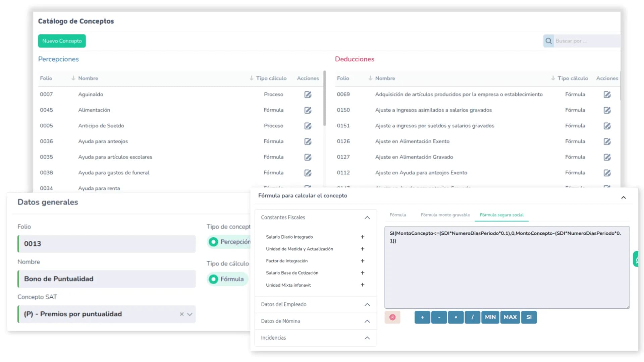This screenshot has height=362, width=644.
Task: Select the Percepción radio option
Action: pyautogui.click(x=213, y=242)
